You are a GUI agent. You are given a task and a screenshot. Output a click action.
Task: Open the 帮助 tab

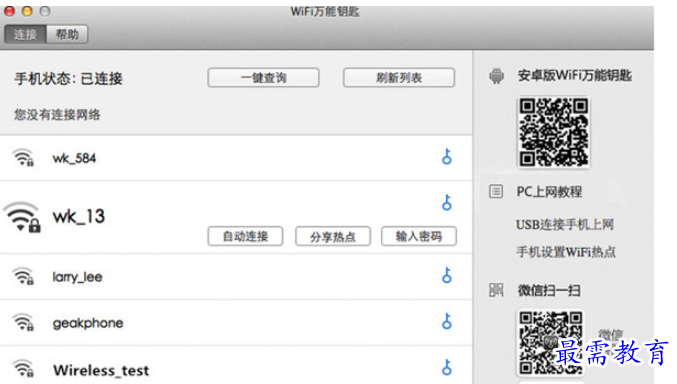[x=67, y=34]
